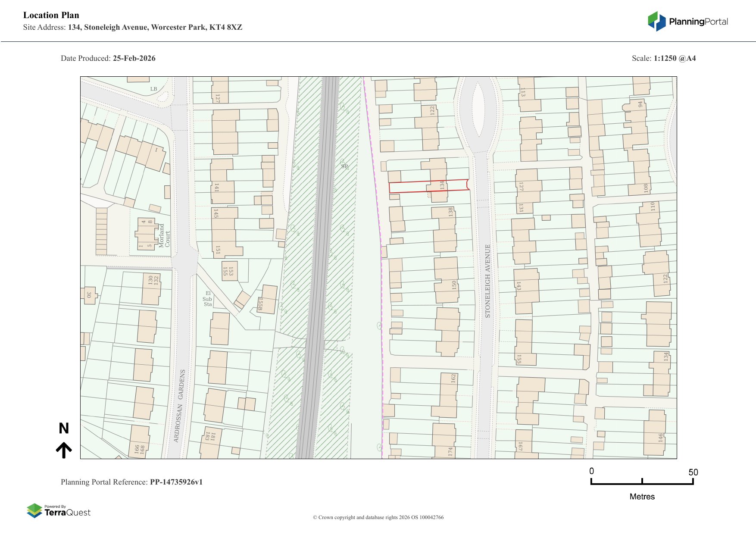The image size is (756, 535).
Task: Click the Ardrossan Gardens road label
Action: coord(181,405)
